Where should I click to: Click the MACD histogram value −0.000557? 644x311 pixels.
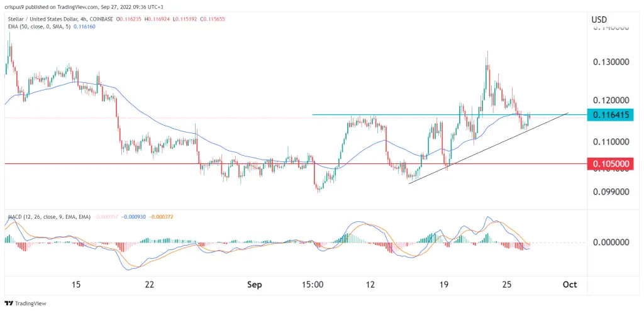107,216
